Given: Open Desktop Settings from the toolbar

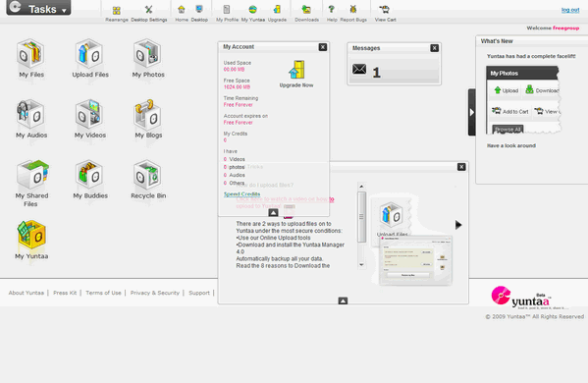Looking at the screenshot, I should (149, 13).
